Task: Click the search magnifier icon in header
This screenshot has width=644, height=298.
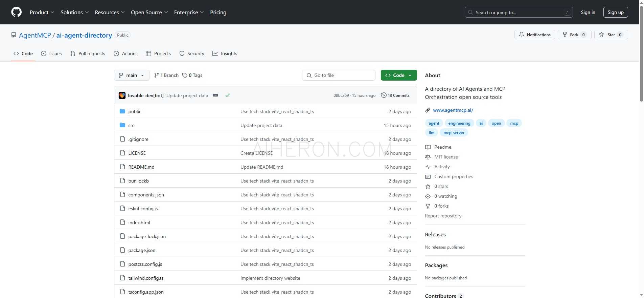Action: [470, 12]
